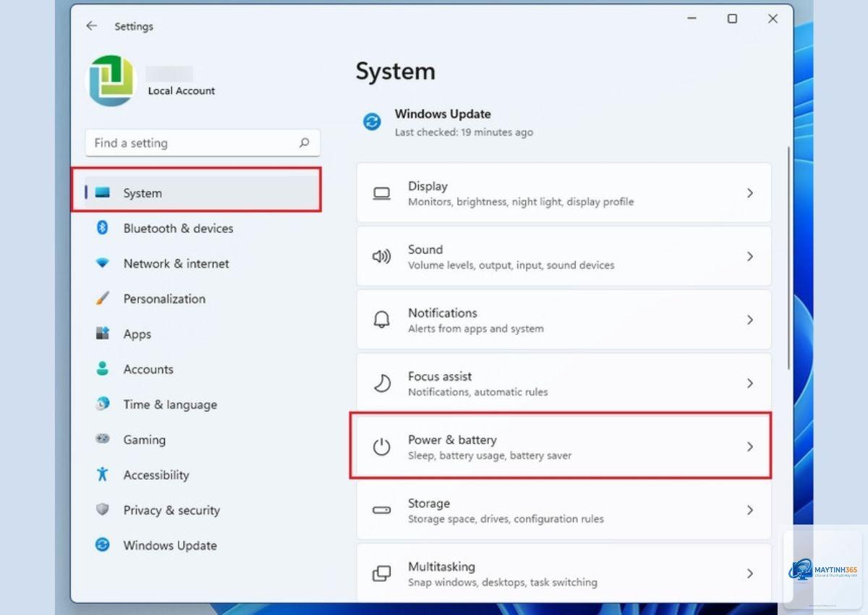Click the Notifications bell icon

pyautogui.click(x=381, y=319)
